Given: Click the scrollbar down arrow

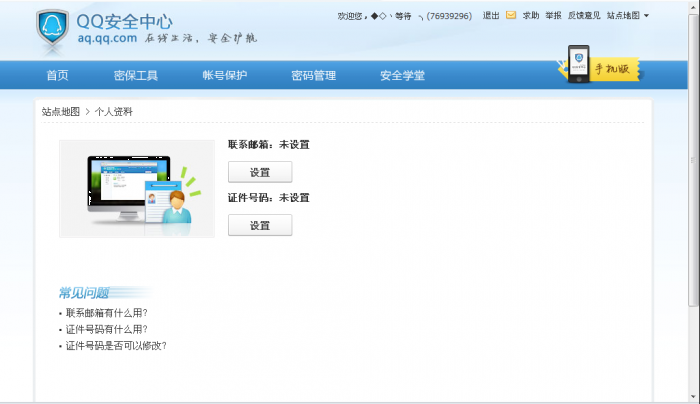Looking at the screenshot, I should pos(693,396).
